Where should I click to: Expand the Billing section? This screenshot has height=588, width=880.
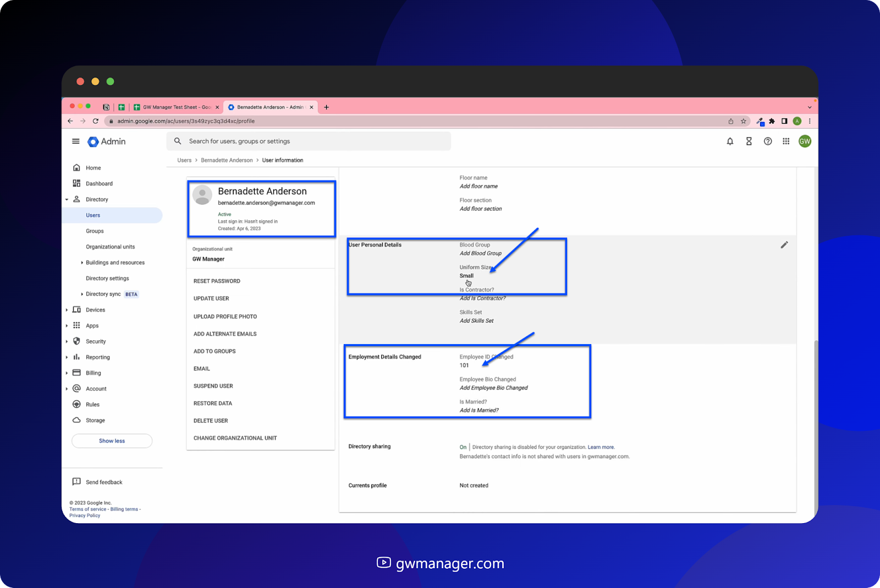pyautogui.click(x=67, y=373)
